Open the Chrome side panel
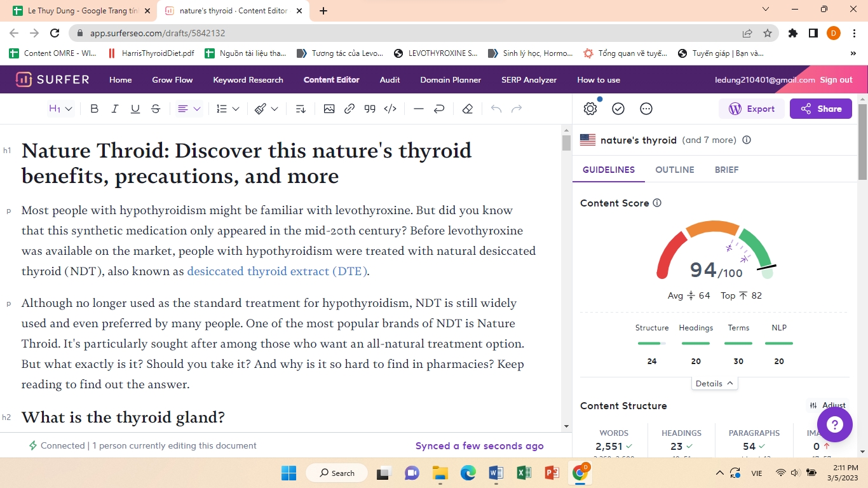Screen dimensions: 868x488 813,33
